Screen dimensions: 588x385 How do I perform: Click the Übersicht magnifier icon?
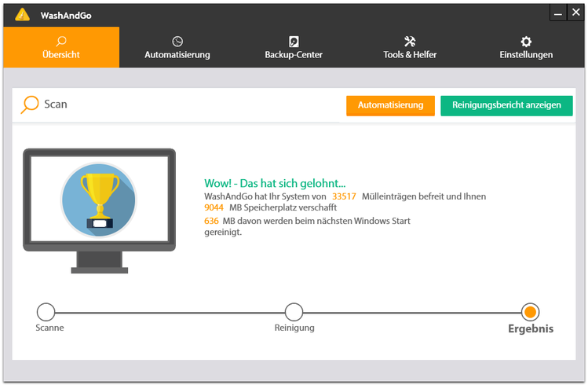[61, 41]
